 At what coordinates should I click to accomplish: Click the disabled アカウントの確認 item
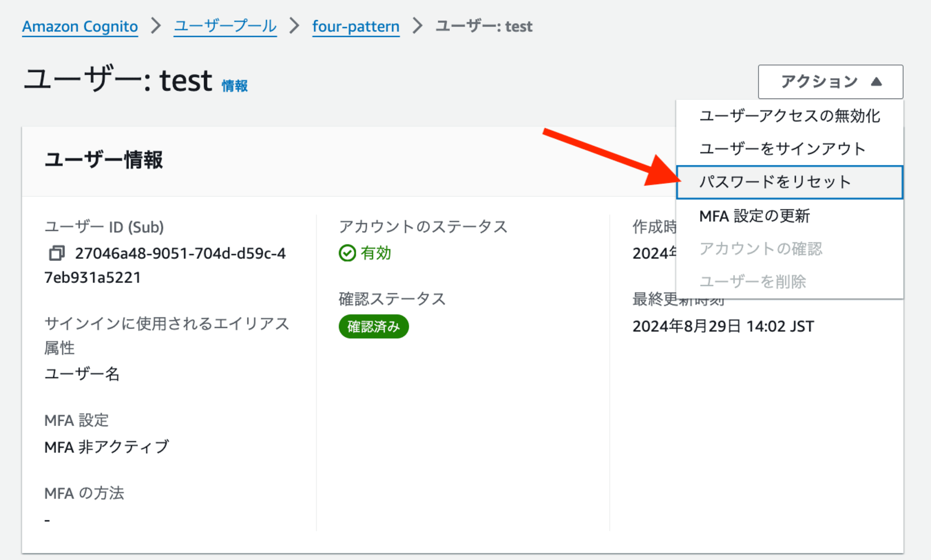click(x=789, y=249)
